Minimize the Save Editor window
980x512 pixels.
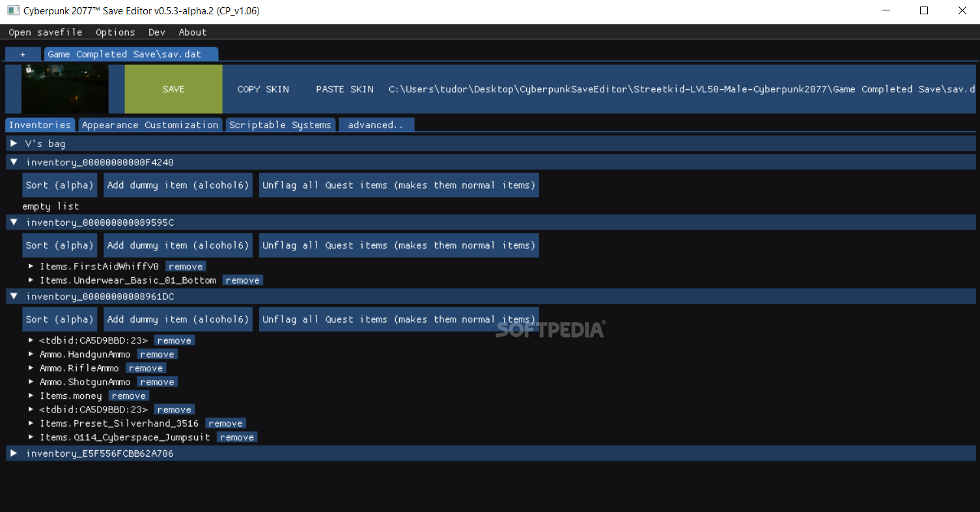click(886, 10)
